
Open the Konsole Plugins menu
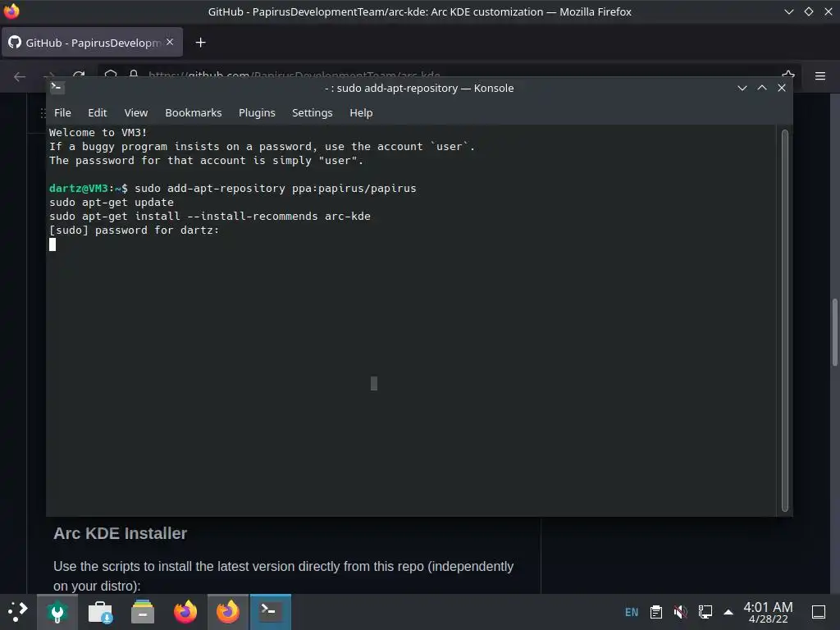[257, 113]
